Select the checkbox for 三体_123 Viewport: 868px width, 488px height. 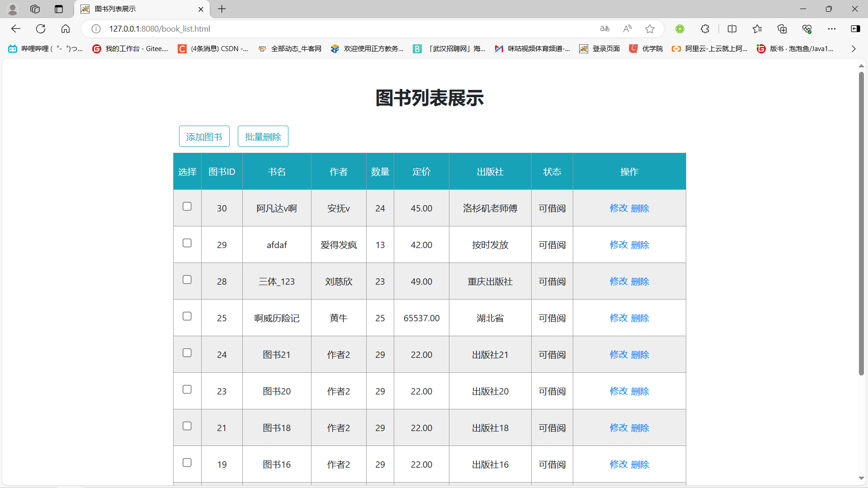pyautogui.click(x=187, y=280)
